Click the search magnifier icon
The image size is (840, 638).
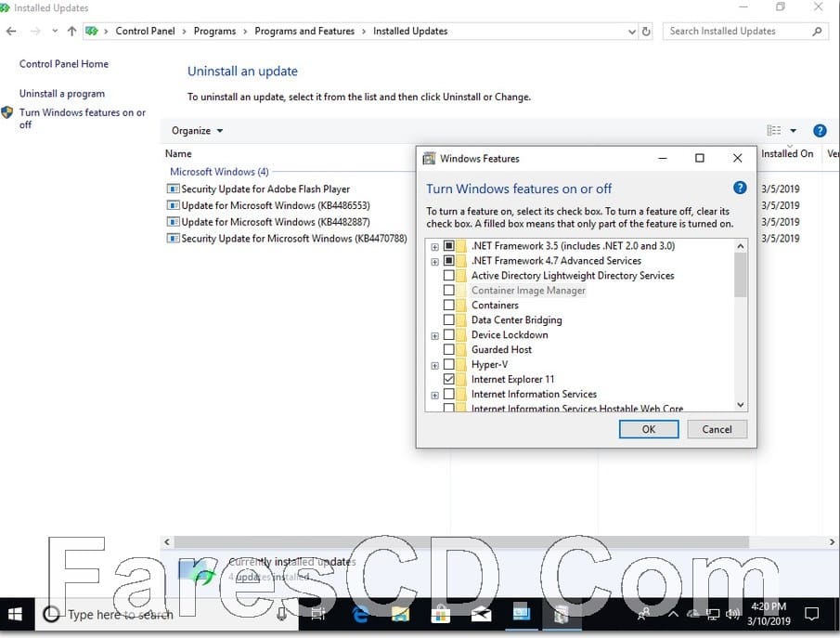click(x=817, y=31)
